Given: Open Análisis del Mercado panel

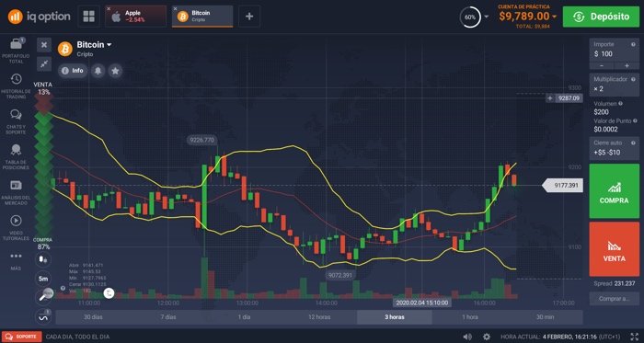Looking at the screenshot, I should (x=16, y=192).
